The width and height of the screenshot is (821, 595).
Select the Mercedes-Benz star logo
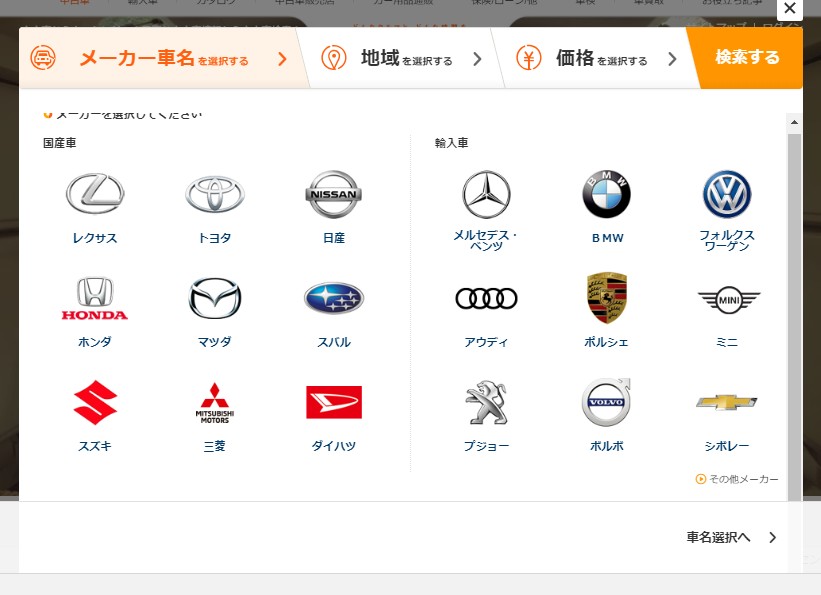click(x=486, y=194)
